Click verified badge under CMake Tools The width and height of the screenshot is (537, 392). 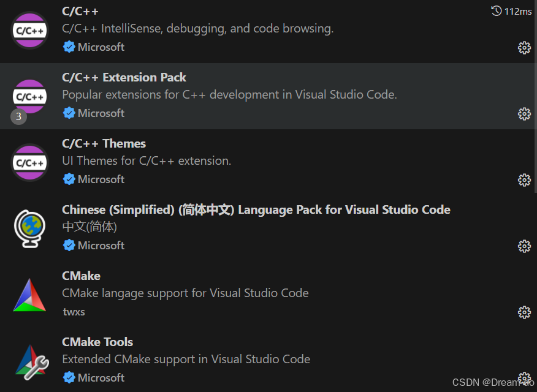69,378
